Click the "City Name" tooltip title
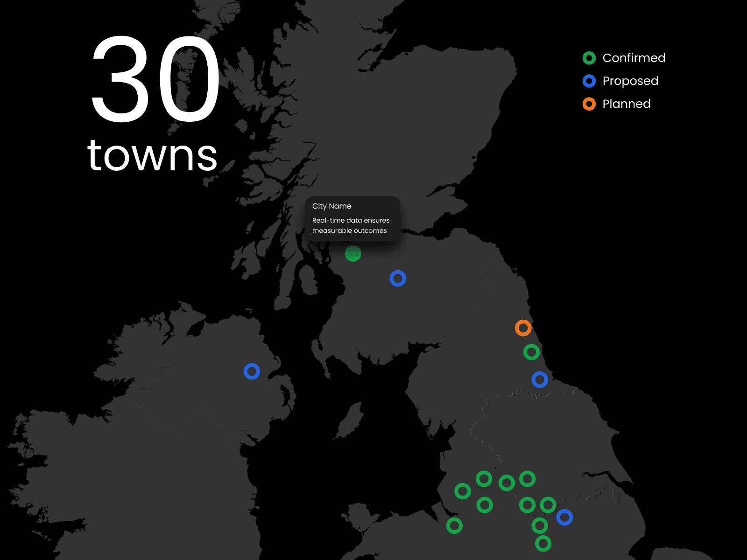 click(332, 206)
